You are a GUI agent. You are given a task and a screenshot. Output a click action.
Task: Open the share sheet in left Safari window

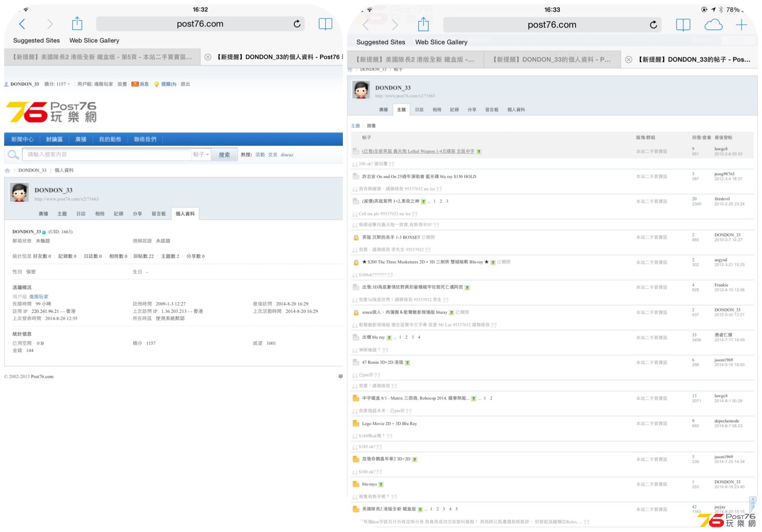(x=77, y=23)
